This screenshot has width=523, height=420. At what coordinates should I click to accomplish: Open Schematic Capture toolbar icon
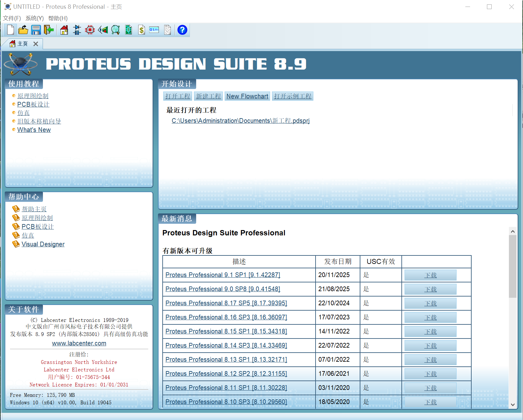[x=77, y=30]
